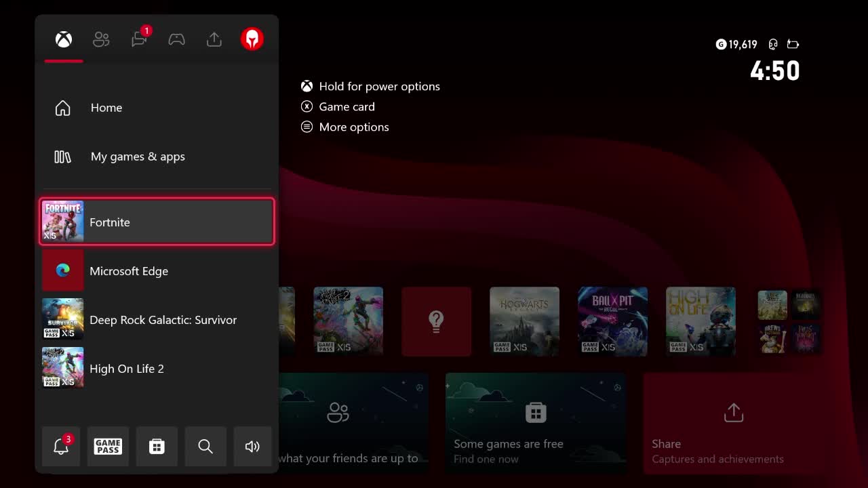Switch to the controller Game activity tab
The height and width of the screenshot is (488, 868).
[x=176, y=39]
